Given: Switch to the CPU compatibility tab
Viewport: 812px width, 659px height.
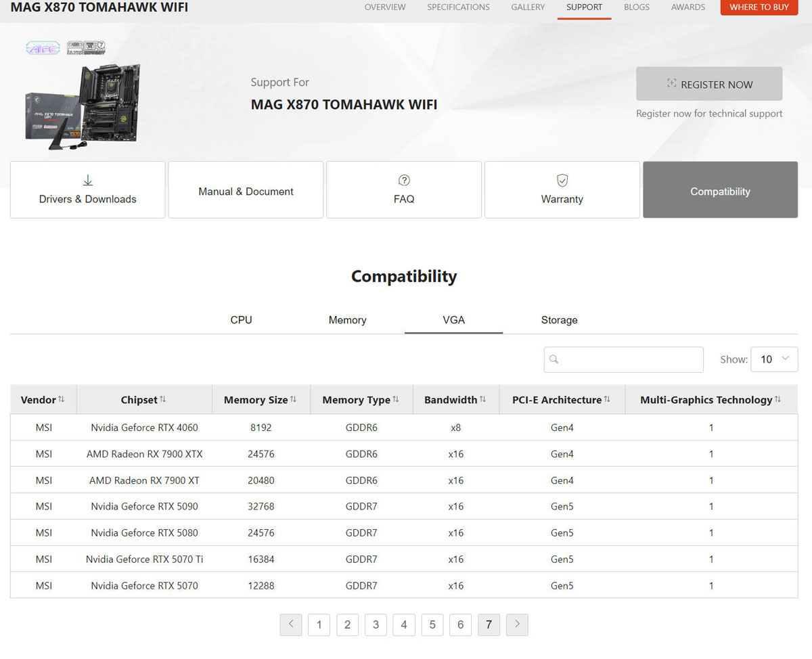Looking at the screenshot, I should 241,319.
